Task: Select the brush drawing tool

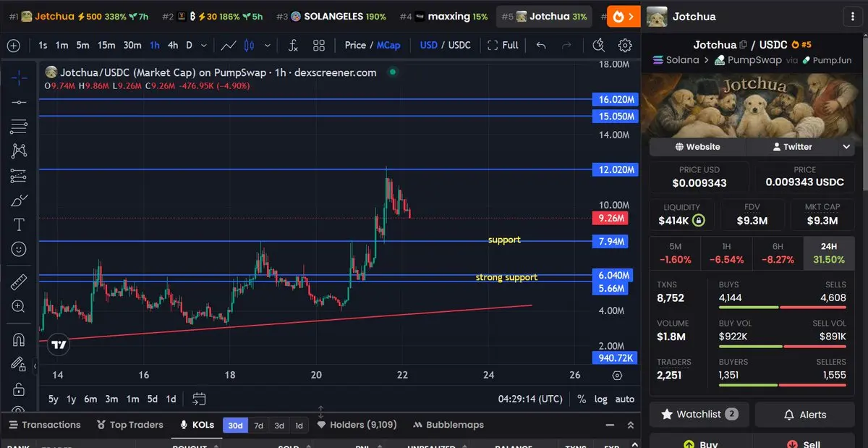Action: 19,200
